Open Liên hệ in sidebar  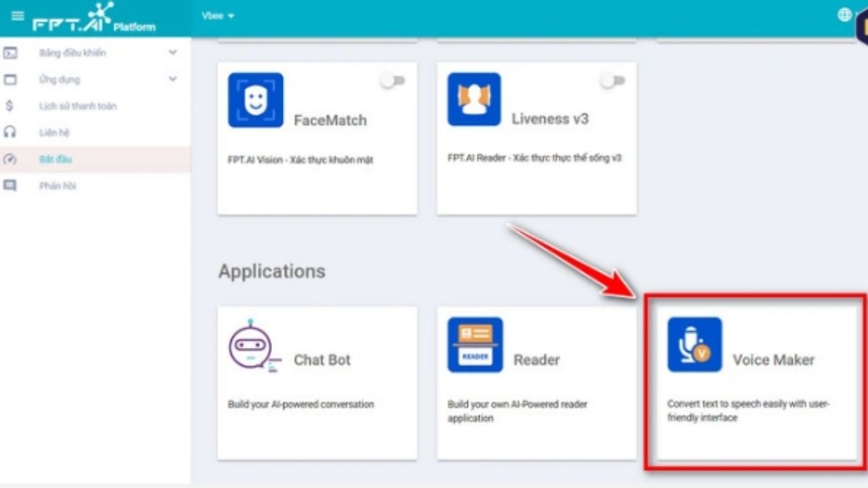pyautogui.click(x=54, y=133)
